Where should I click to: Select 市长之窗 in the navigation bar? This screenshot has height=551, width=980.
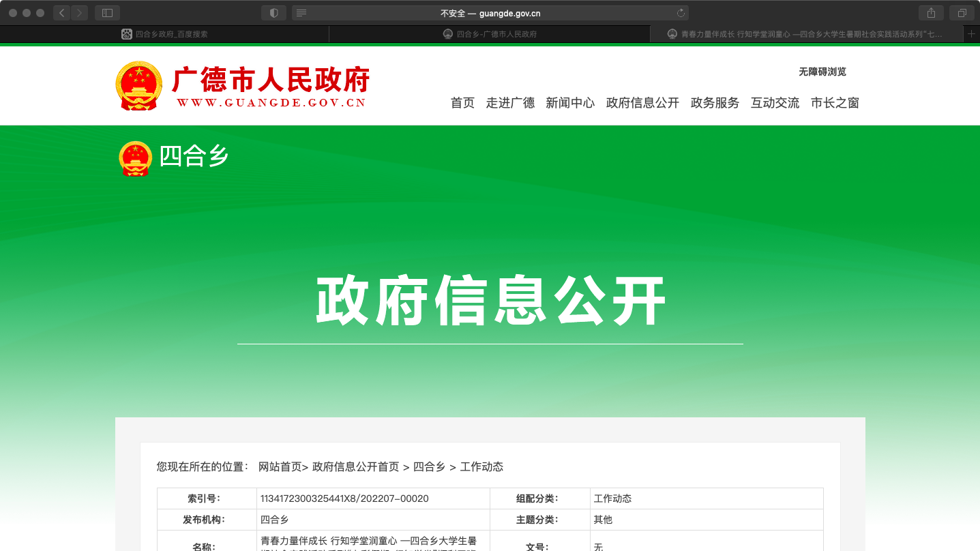click(x=835, y=103)
